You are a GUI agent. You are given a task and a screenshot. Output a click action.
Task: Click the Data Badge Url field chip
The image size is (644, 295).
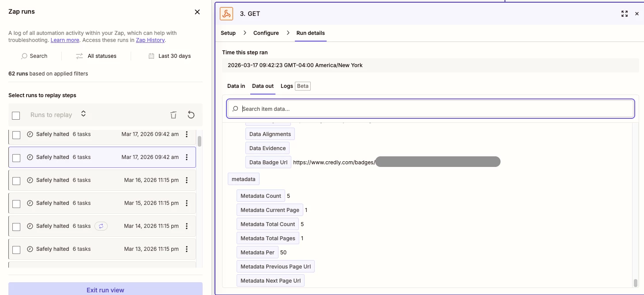pyautogui.click(x=268, y=163)
